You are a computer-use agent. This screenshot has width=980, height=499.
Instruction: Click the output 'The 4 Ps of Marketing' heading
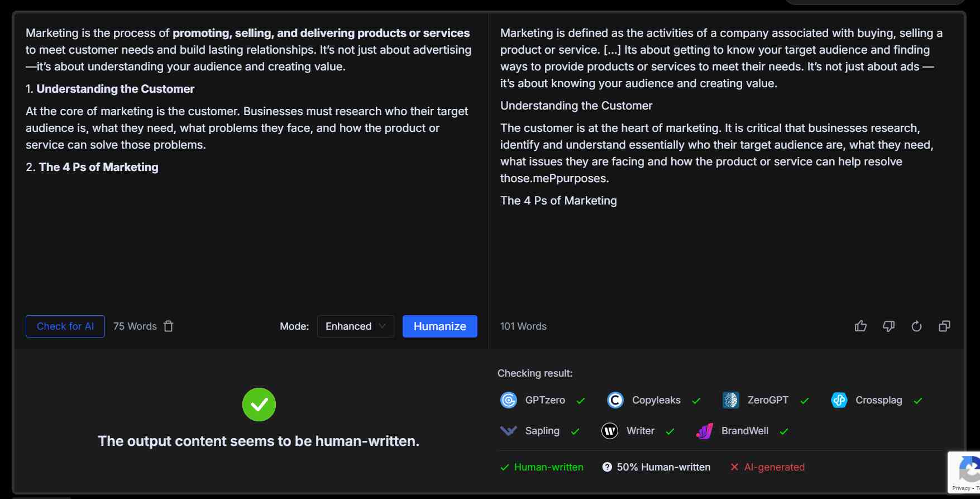(x=558, y=201)
